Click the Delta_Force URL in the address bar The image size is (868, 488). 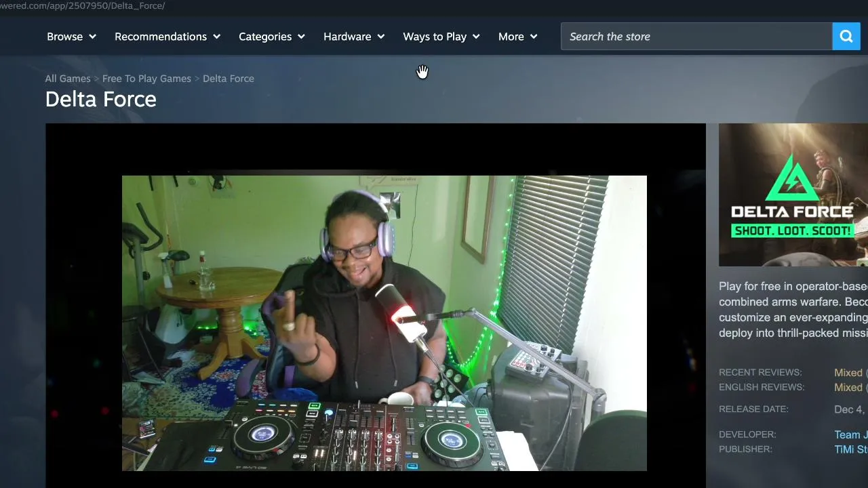83,6
